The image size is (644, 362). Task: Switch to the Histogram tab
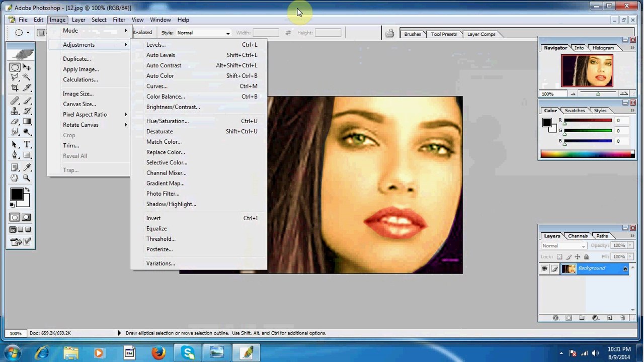[x=603, y=48]
